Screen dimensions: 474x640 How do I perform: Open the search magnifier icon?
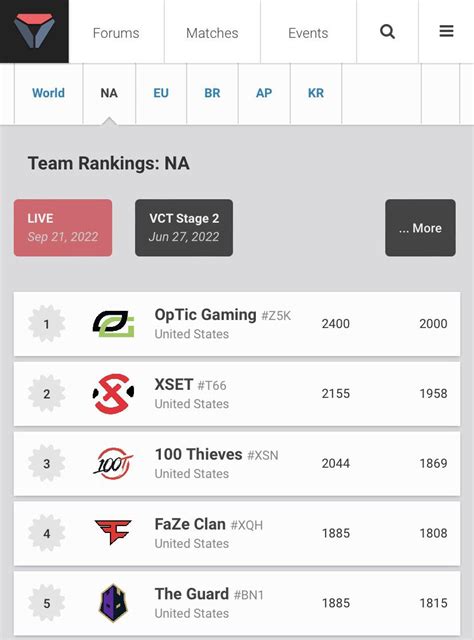click(x=387, y=31)
